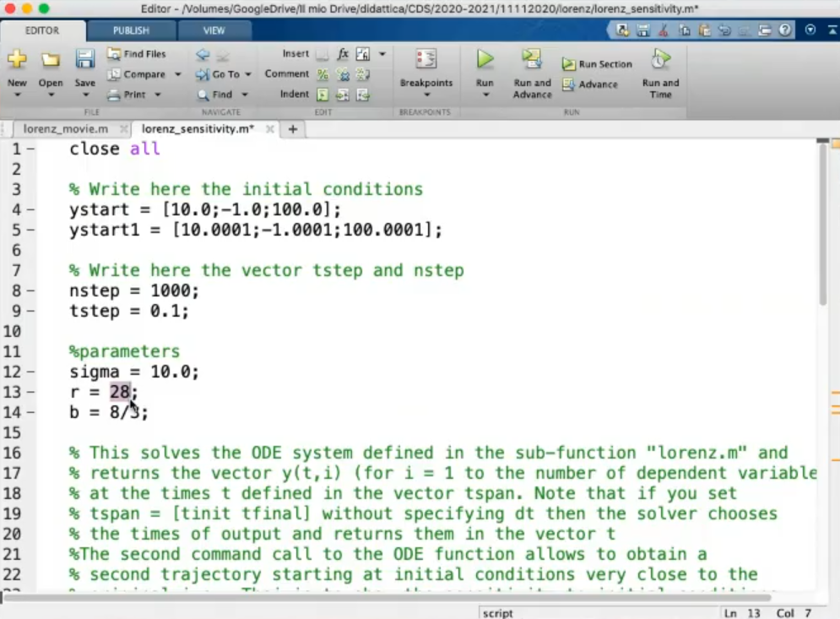Expand the Breakpoints dropdown
The height and width of the screenshot is (619, 840).
coord(426,95)
